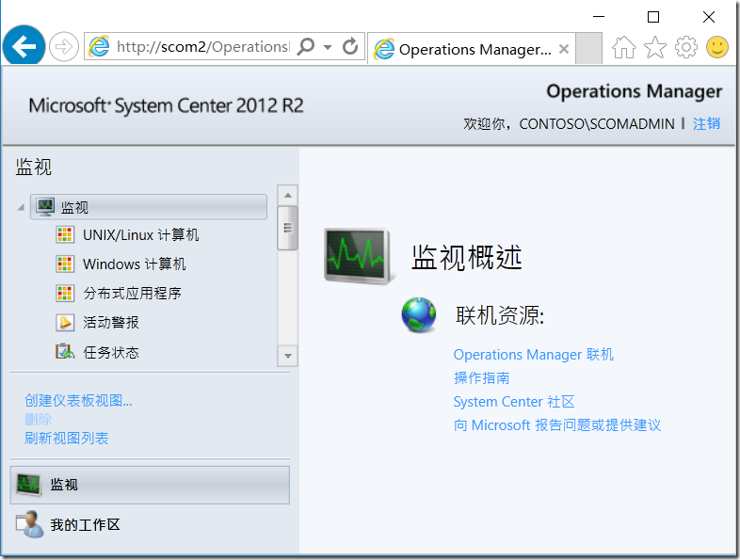Click the Internet Explorer logo in address bar
The image size is (740, 560).
tap(99, 46)
